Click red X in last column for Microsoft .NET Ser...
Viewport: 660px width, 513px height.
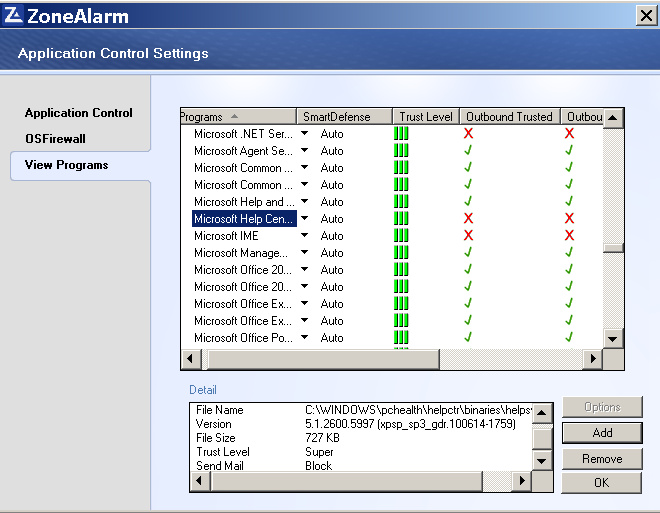569,133
